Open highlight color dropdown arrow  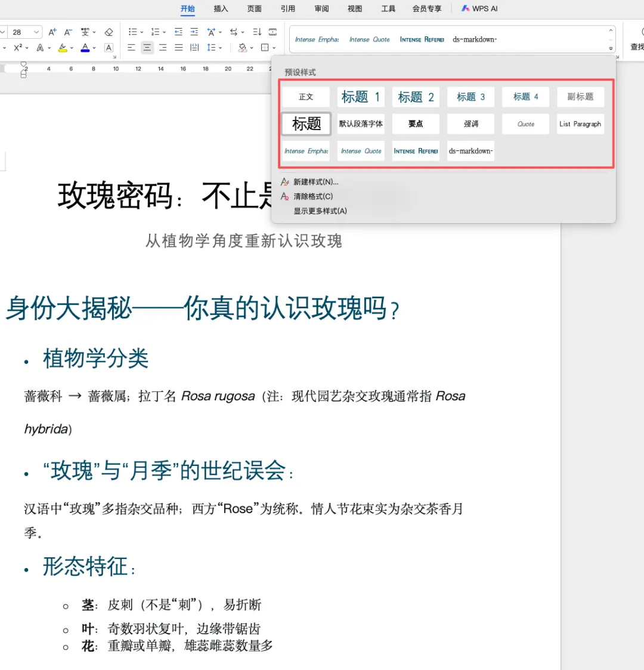(72, 48)
